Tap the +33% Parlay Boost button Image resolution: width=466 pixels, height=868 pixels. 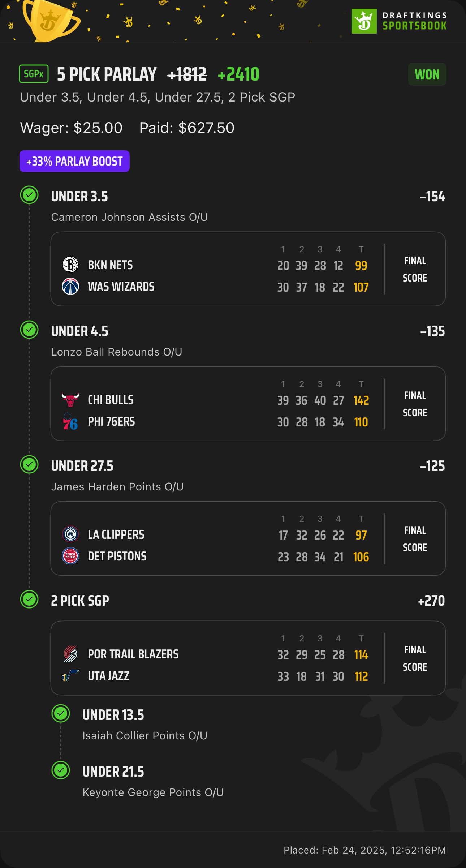74,161
